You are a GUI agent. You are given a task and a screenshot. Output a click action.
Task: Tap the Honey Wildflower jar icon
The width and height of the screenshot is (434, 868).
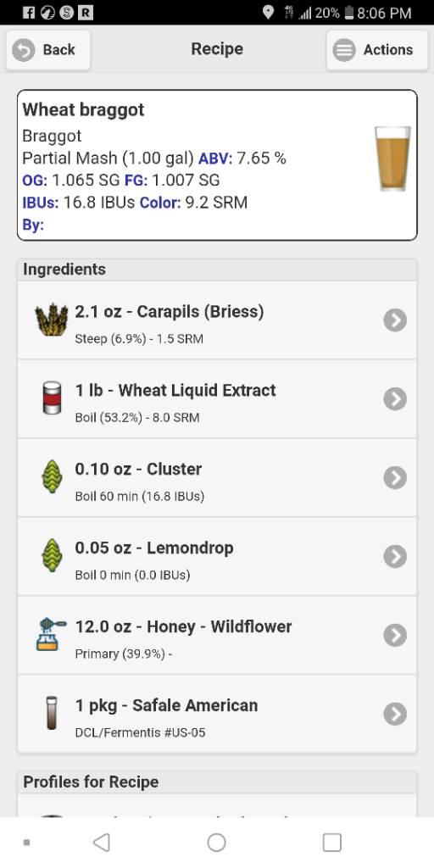pyautogui.click(x=52, y=634)
